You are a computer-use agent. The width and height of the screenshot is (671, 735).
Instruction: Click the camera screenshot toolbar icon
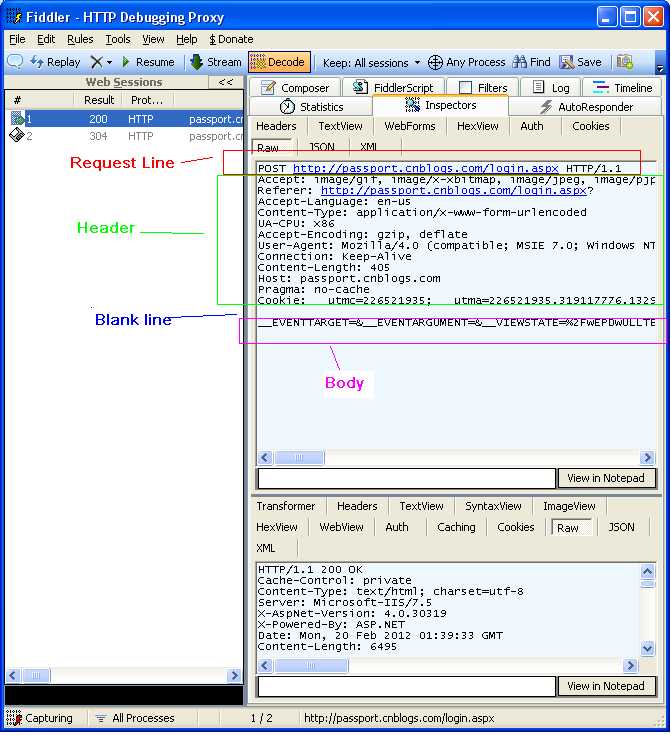click(x=625, y=62)
